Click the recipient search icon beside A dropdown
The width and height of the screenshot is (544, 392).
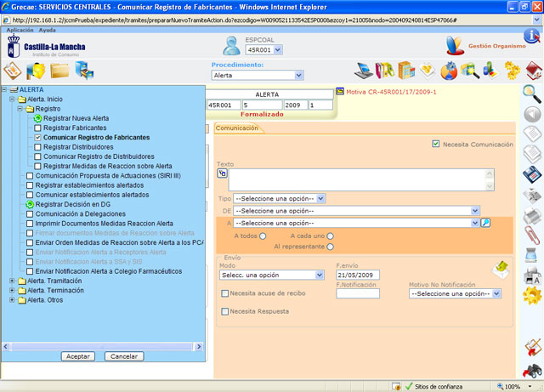(x=485, y=223)
